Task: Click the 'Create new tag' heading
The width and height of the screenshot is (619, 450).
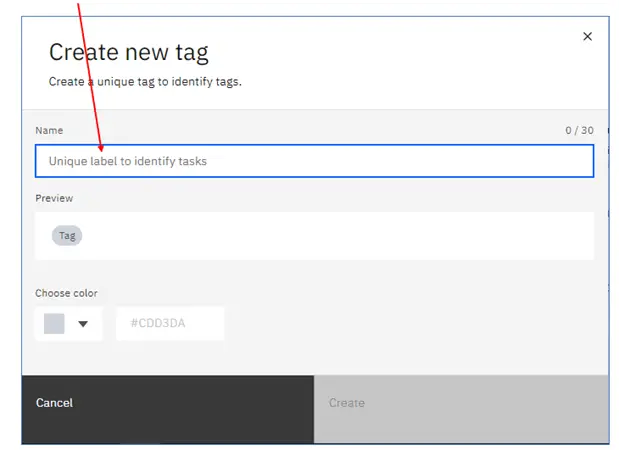Action: tap(129, 52)
